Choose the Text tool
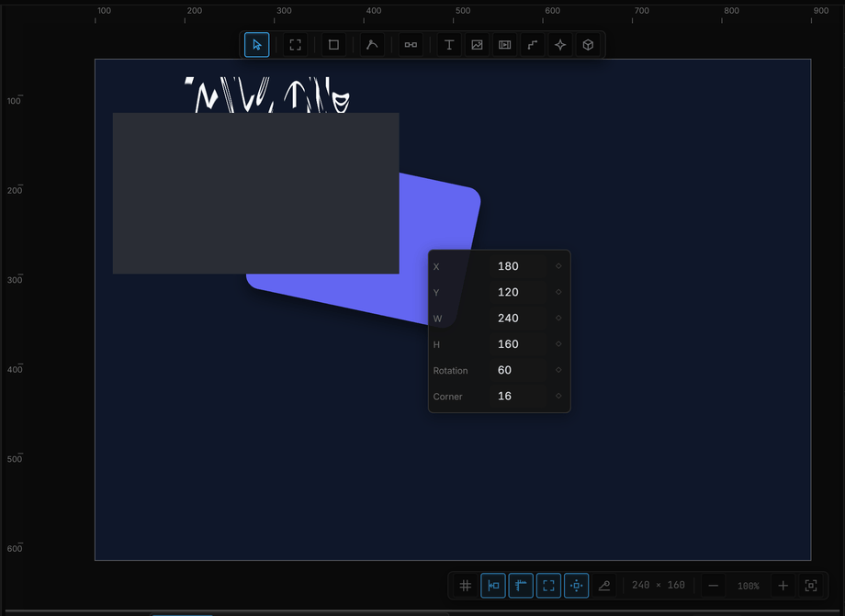The width and height of the screenshot is (845, 616). click(449, 45)
